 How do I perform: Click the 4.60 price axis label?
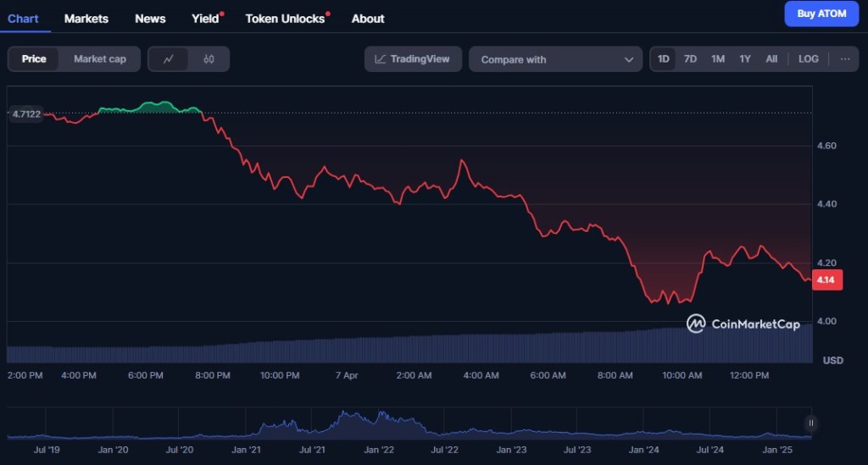(826, 146)
